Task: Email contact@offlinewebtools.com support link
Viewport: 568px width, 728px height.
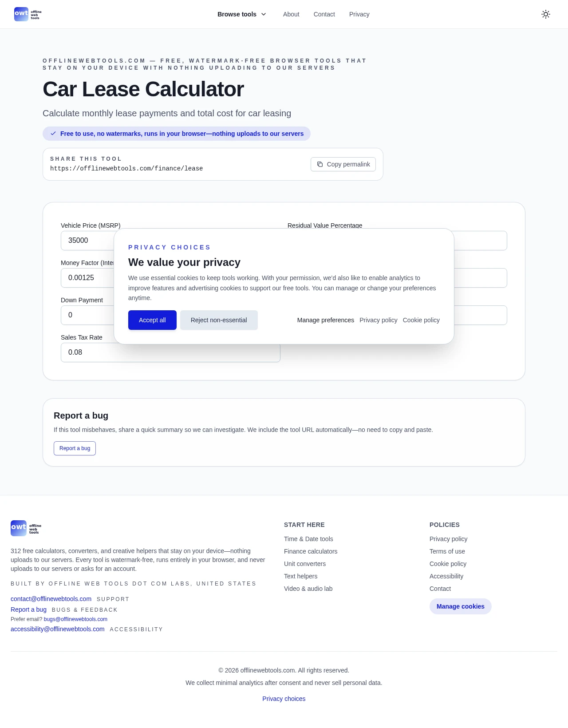Action: (x=51, y=599)
